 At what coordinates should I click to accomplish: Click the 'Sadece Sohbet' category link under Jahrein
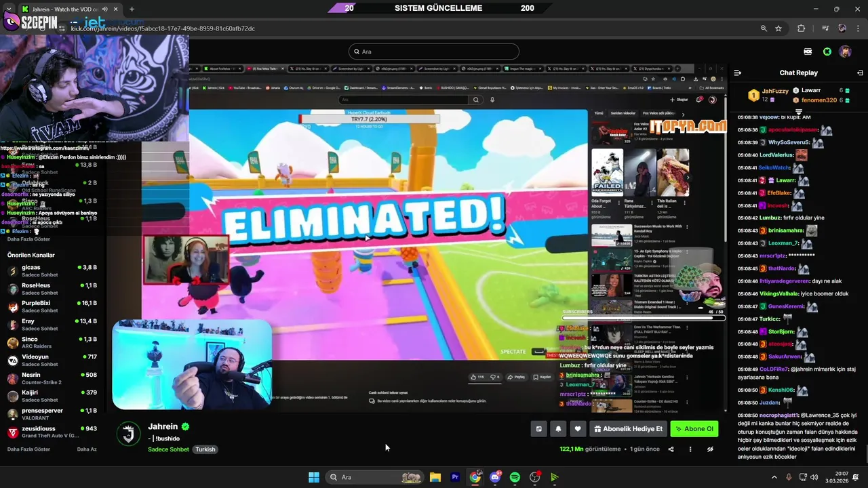tap(168, 449)
